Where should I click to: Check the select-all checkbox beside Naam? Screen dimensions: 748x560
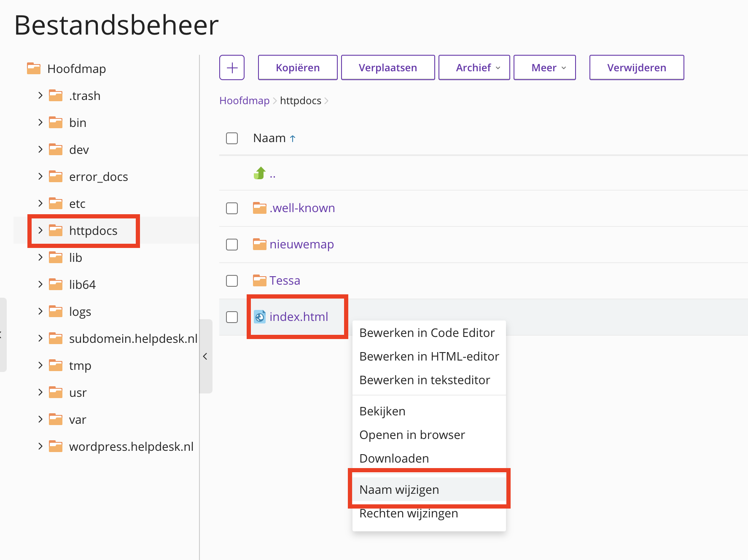[232, 138]
